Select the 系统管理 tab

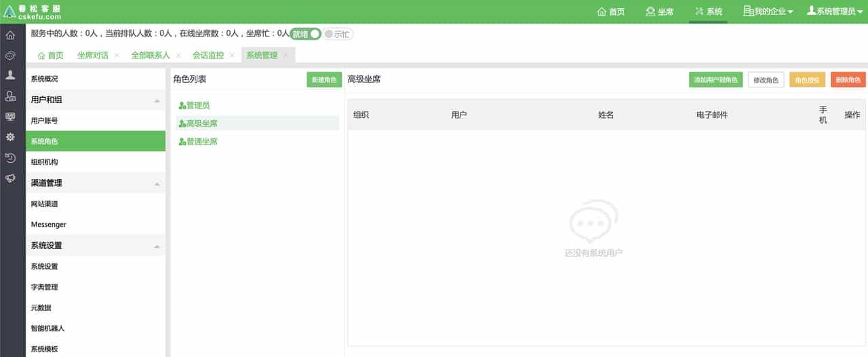pos(262,55)
